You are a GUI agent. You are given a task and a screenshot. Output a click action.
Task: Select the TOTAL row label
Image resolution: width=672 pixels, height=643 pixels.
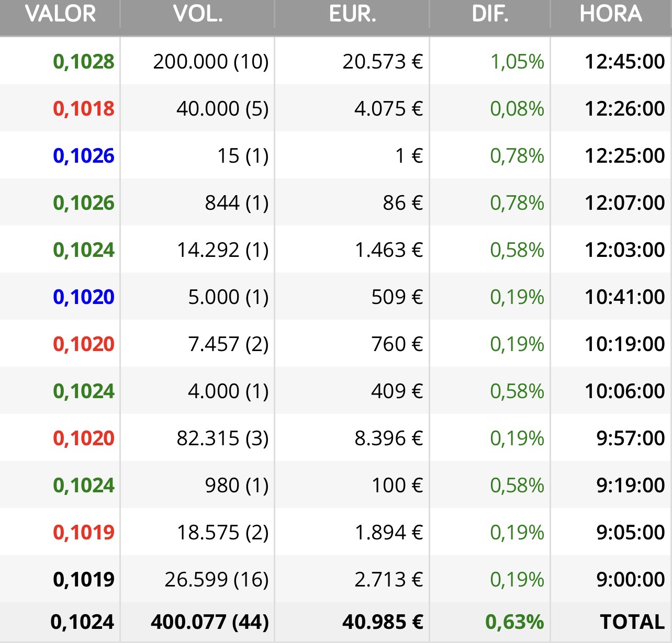point(632,622)
